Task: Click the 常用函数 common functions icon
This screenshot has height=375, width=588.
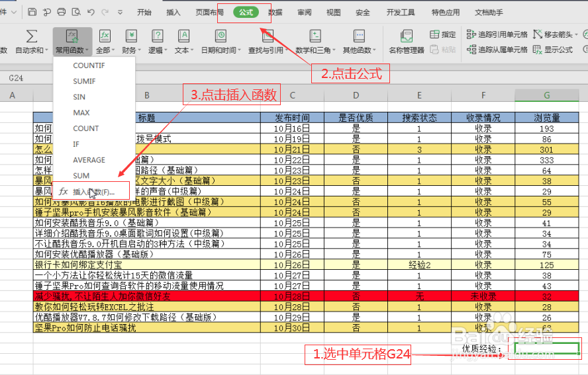Action: click(x=72, y=36)
